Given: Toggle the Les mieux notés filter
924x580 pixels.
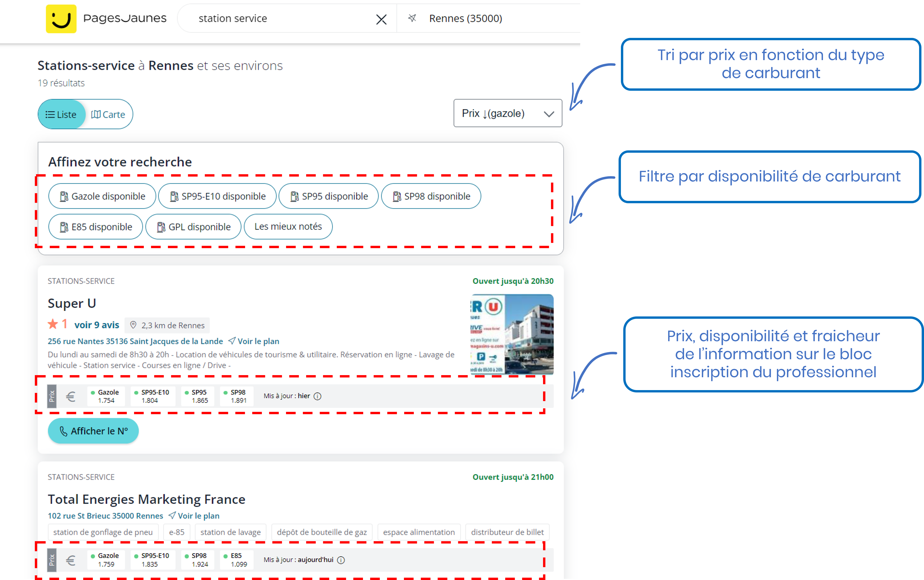Looking at the screenshot, I should click(x=288, y=227).
